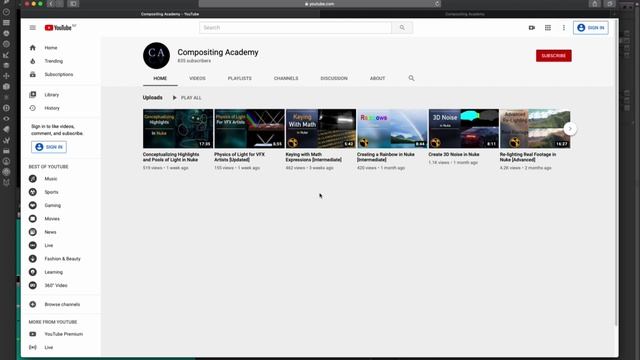
Task: Click the '835 subscribers' text
Action: (194, 61)
